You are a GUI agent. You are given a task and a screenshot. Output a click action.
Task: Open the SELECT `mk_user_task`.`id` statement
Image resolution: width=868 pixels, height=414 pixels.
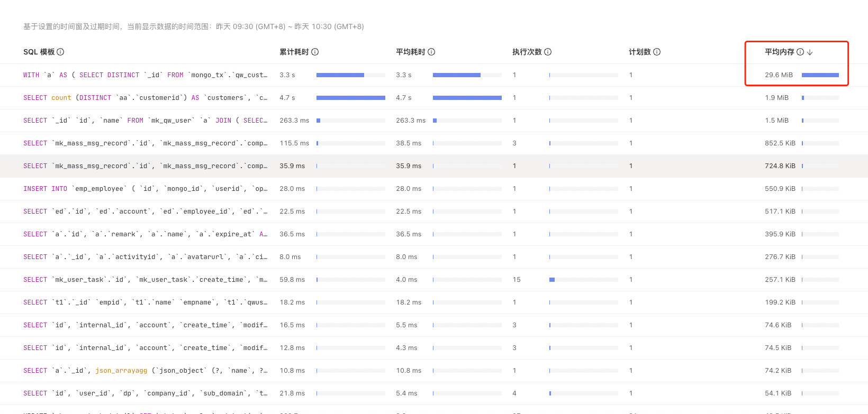point(145,280)
